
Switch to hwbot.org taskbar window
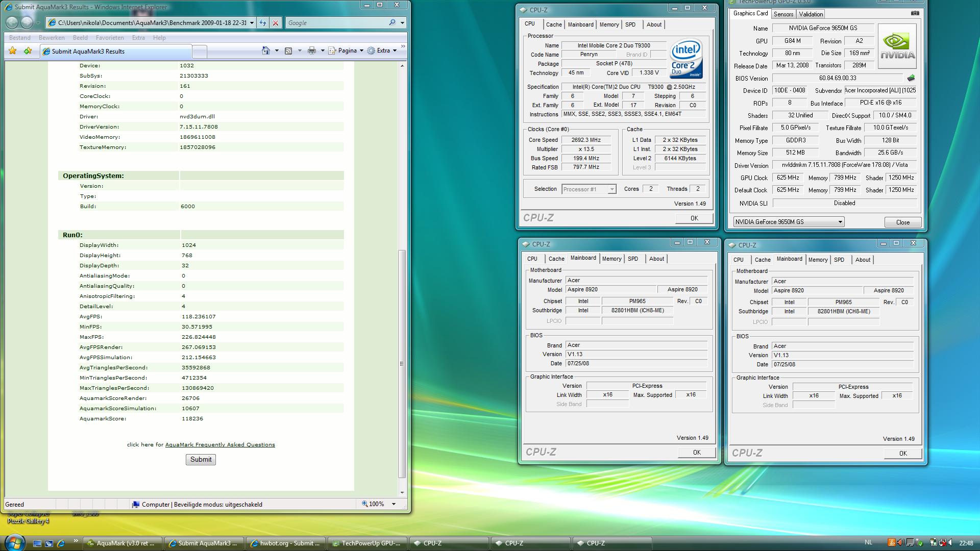tap(285, 543)
